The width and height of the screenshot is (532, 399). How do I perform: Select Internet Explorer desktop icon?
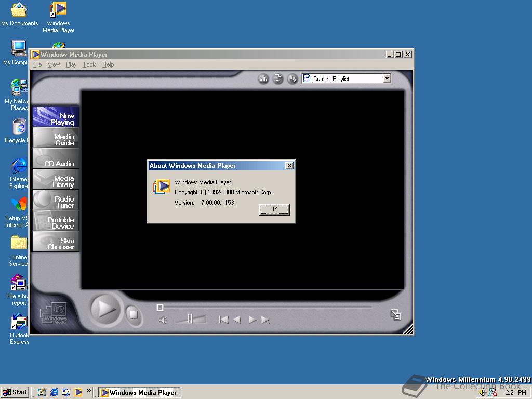[x=19, y=173]
